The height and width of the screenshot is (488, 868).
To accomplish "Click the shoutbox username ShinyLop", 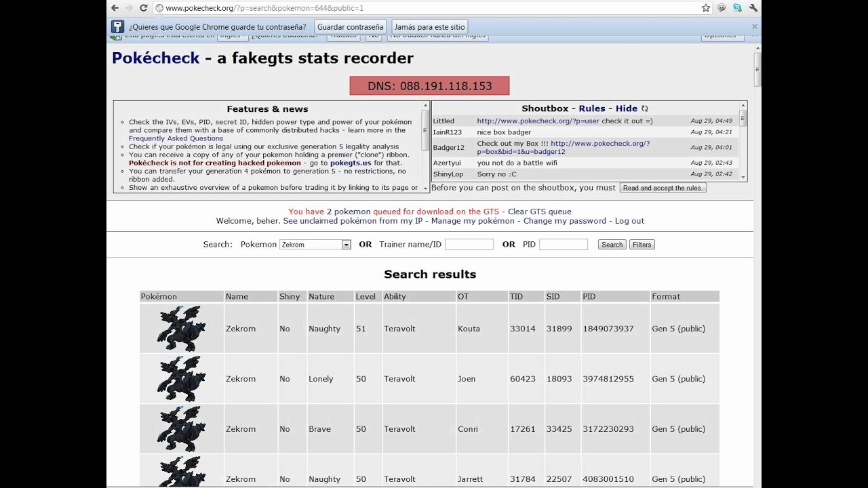I will 448,174.
